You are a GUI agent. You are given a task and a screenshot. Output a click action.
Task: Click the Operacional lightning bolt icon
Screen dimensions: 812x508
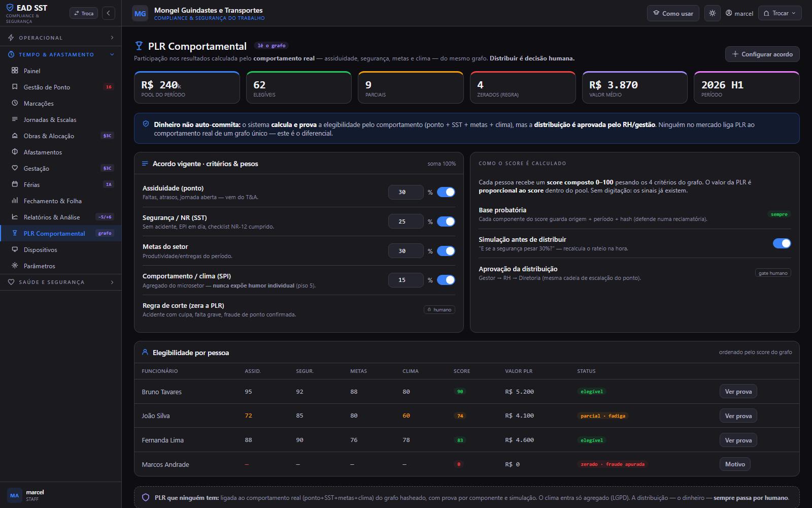[11, 38]
